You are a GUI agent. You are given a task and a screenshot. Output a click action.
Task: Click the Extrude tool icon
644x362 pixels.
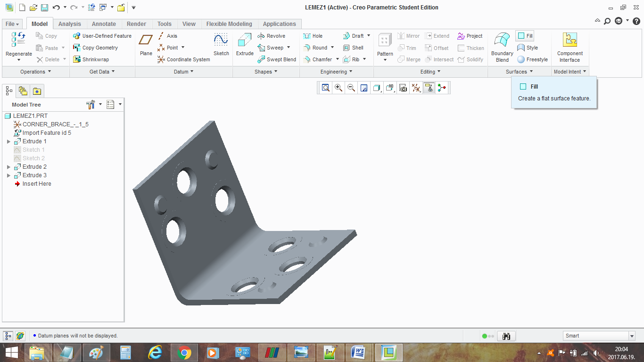tap(245, 41)
